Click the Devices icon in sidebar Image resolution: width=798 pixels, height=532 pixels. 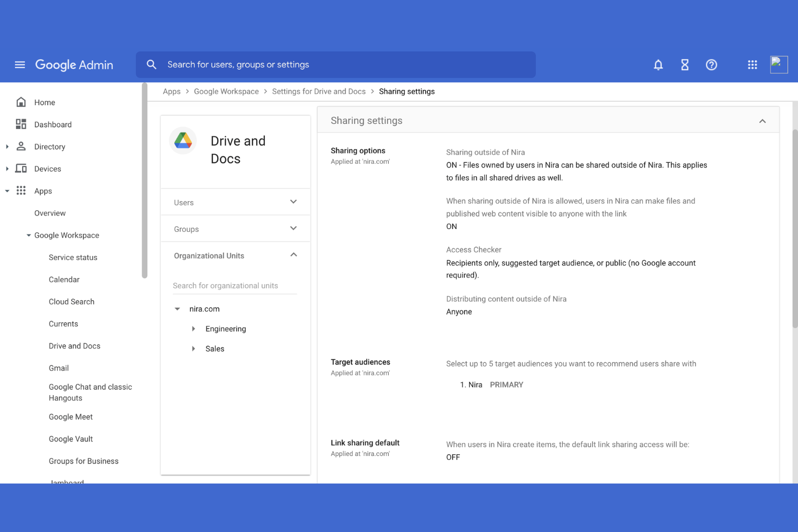pos(21,168)
